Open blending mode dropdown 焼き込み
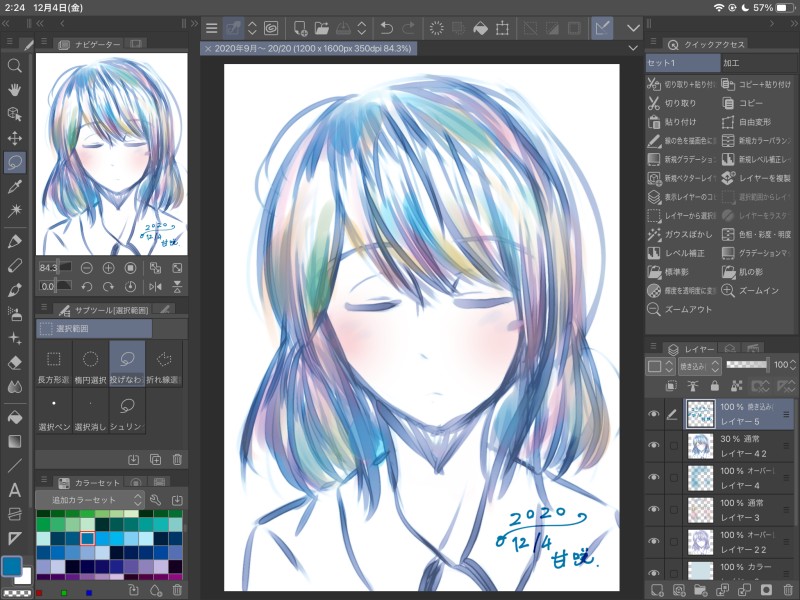800x600 pixels. click(x=699, y=366)
